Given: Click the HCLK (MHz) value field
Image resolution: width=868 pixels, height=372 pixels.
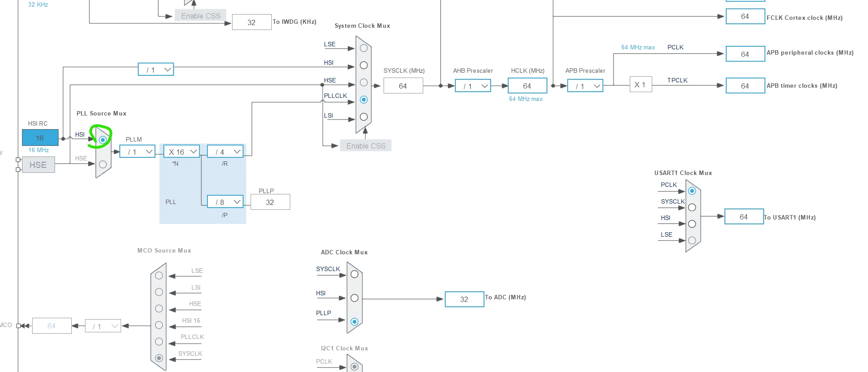Looking at the screenshot, I should click(x=528, y=86).
